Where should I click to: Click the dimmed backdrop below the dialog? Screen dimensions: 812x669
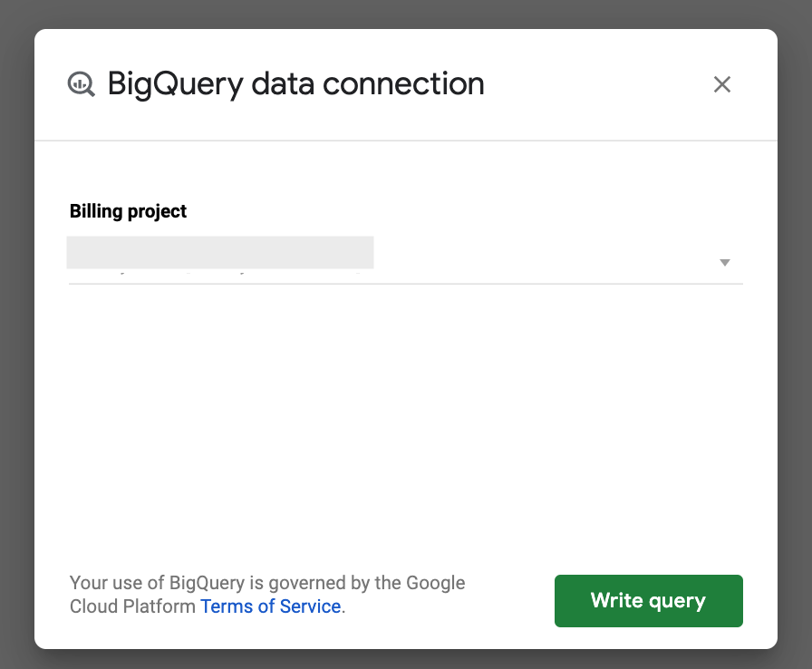tap(405, 659)
